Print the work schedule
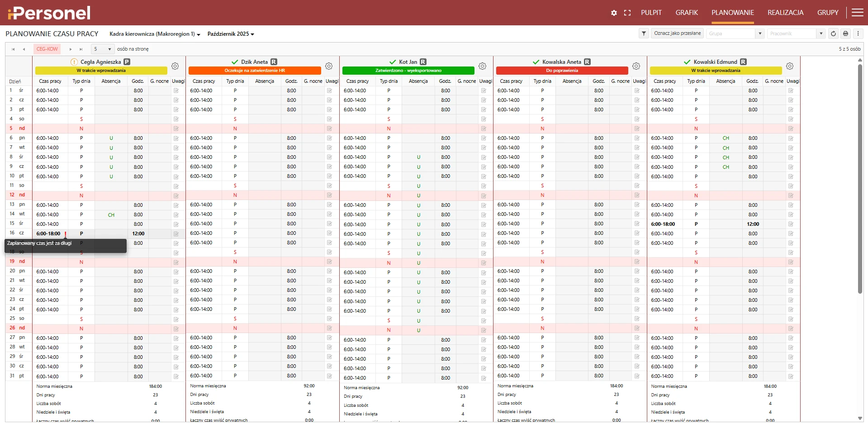Viewport: 868px width, 424px height. (845, 33)
